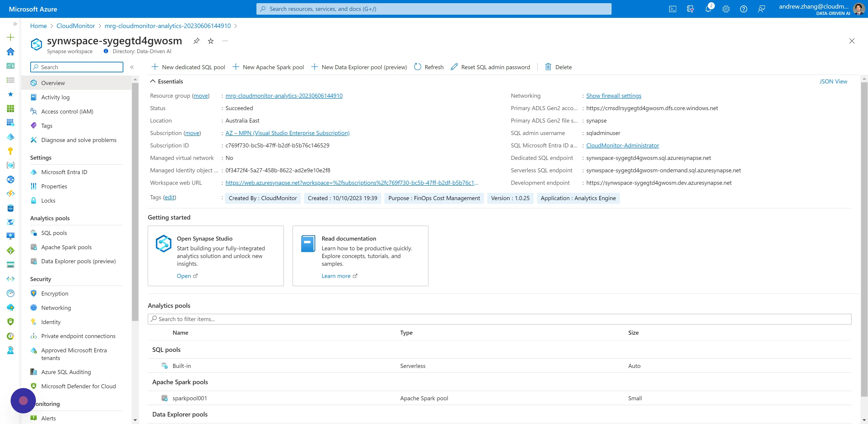The height and width of the screenshot is (424, 868).
Task: Open All resources grid icon in rail
Action: (10, 108)
